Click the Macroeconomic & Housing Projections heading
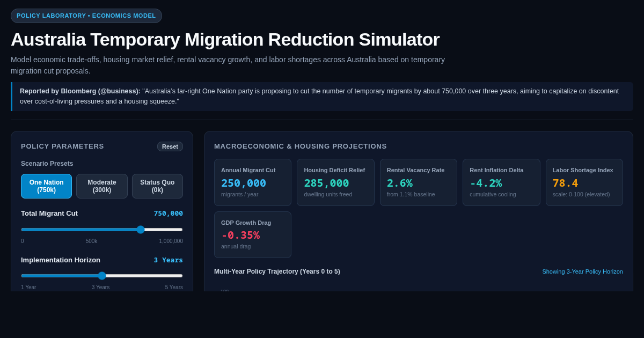The image size is (644, 338). click(301, 146)
